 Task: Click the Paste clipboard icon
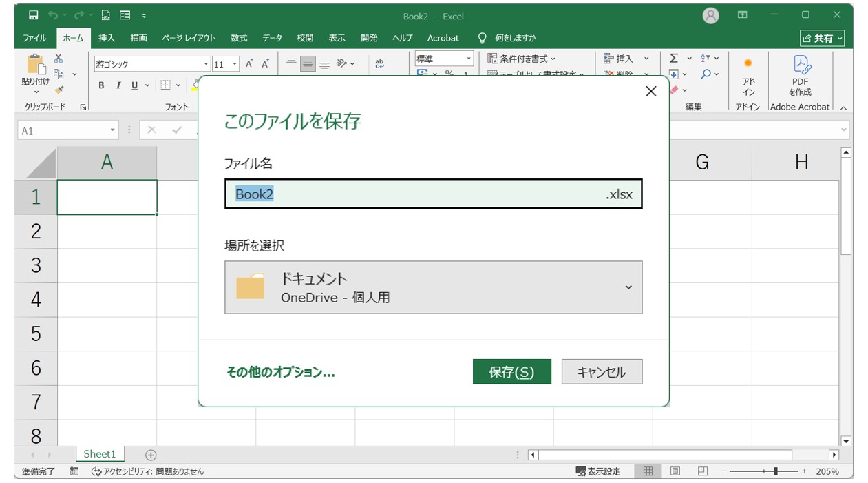point(35,64)
